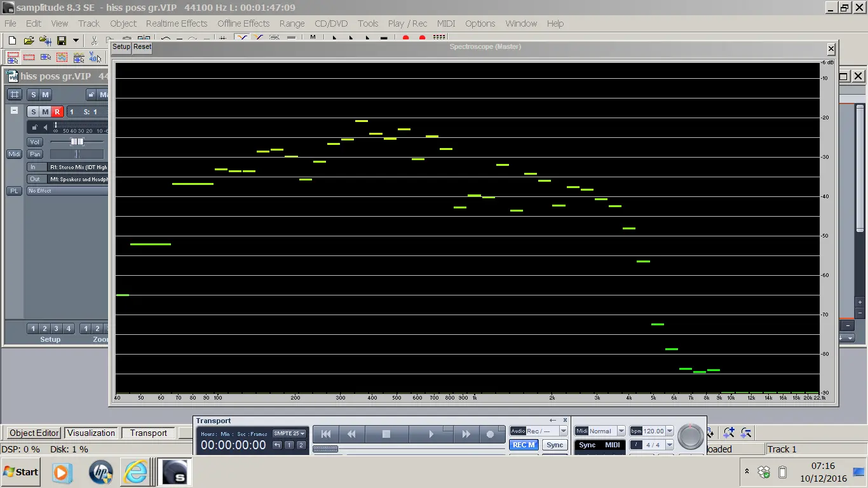Click the Pan button on track 1
The image size is (868, 488).
(35, 154)
